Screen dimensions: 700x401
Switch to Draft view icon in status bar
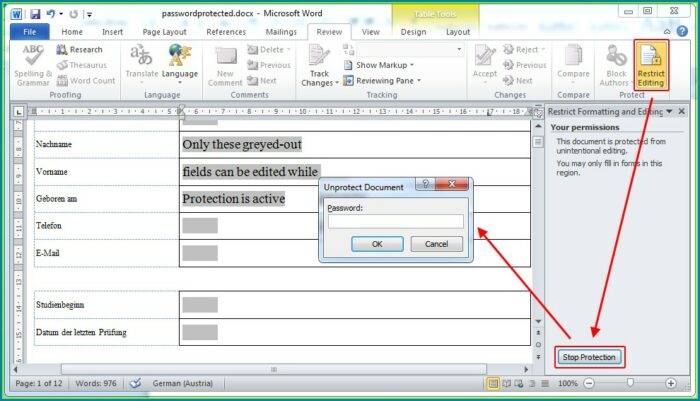coord(545,383)
